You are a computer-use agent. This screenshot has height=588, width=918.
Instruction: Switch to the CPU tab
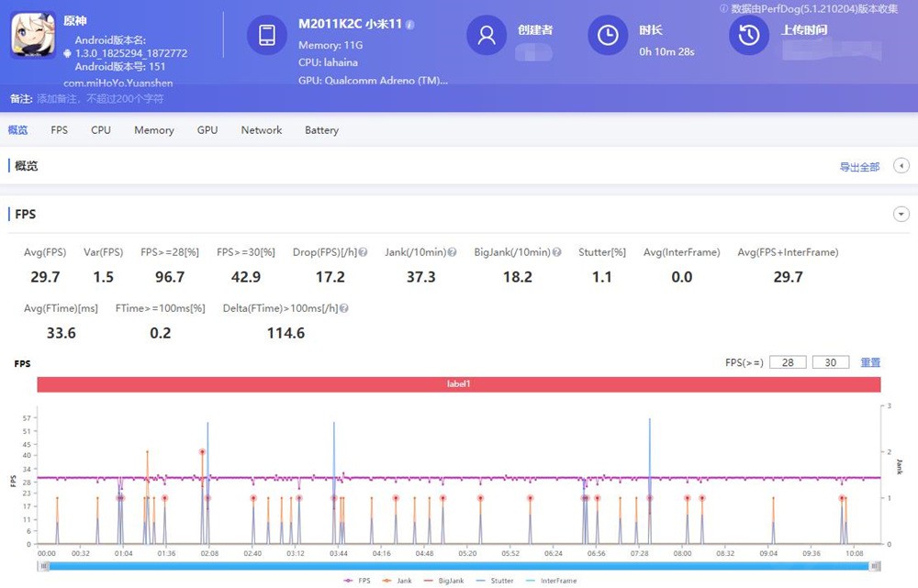[101, 130]
